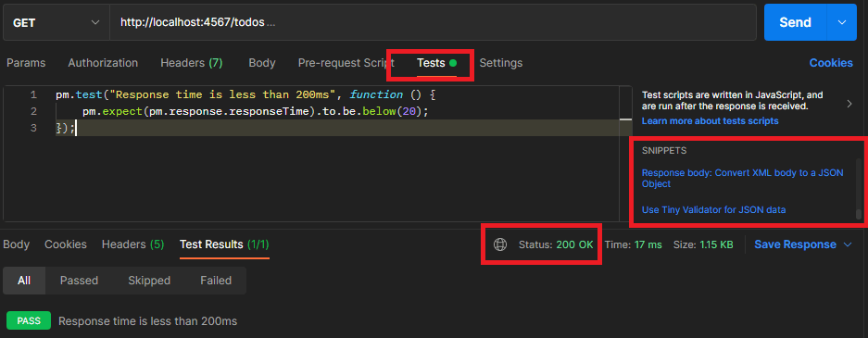Open the Cookies link at top right
Image resolution: width=868 pixels, height=338 pixels.
831,63
